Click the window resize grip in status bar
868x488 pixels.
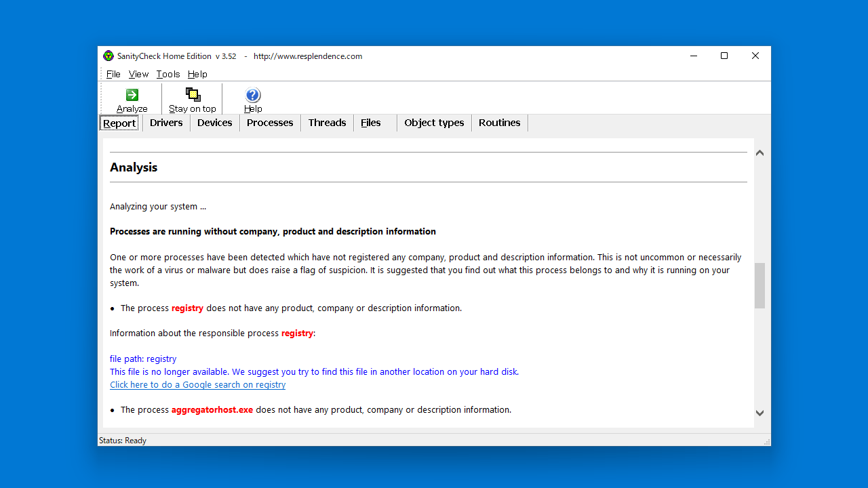[767, 442]
